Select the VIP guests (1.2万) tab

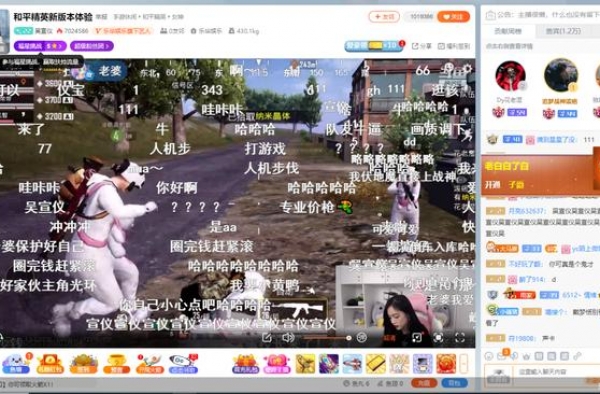pyautogui.click(x=563, y=31)
